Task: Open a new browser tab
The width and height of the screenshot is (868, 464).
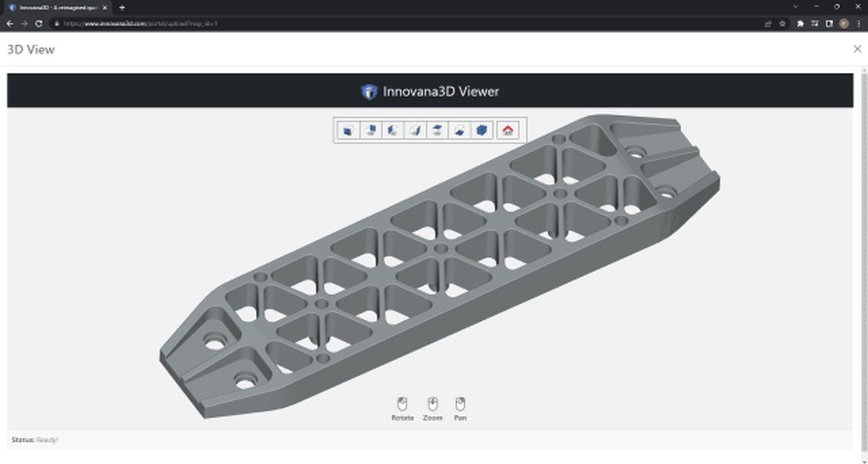Action: pyautogui.click(x=122, y=7)
